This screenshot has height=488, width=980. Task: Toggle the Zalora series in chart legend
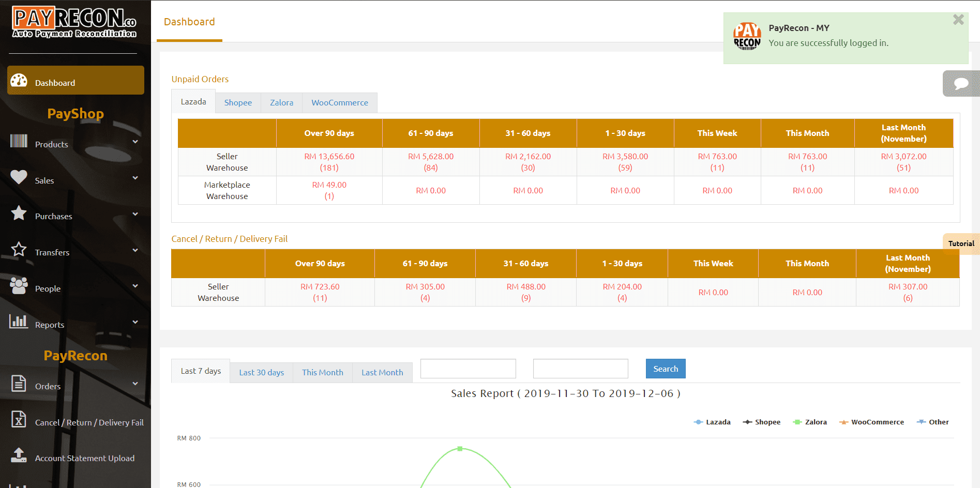(810, 422)
